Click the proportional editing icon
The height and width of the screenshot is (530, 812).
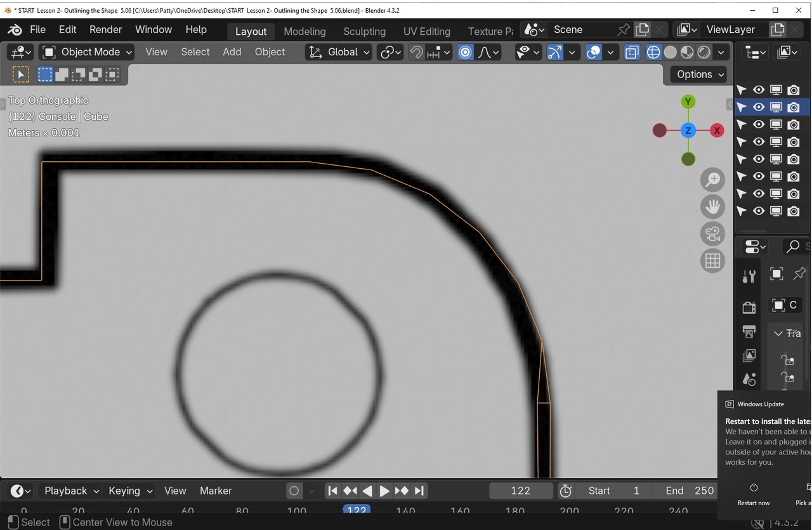[x=465, y=52]
